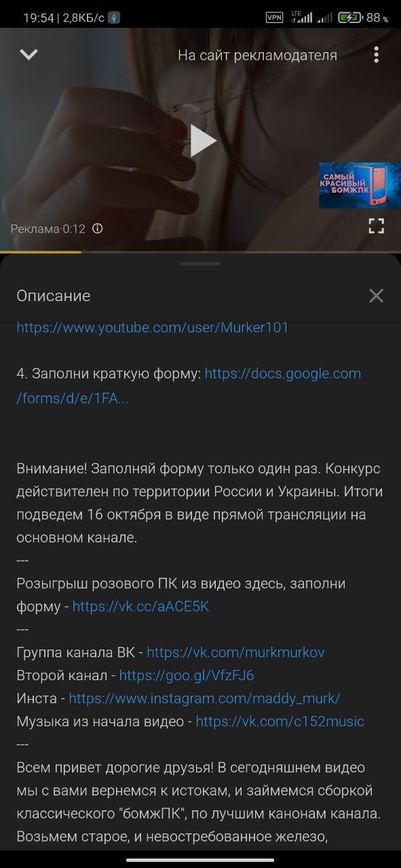Open advertiser site via 'На сайт рекламодателя'
The height and width of the screenshot is (868, 401).
(x=257, y=56)
